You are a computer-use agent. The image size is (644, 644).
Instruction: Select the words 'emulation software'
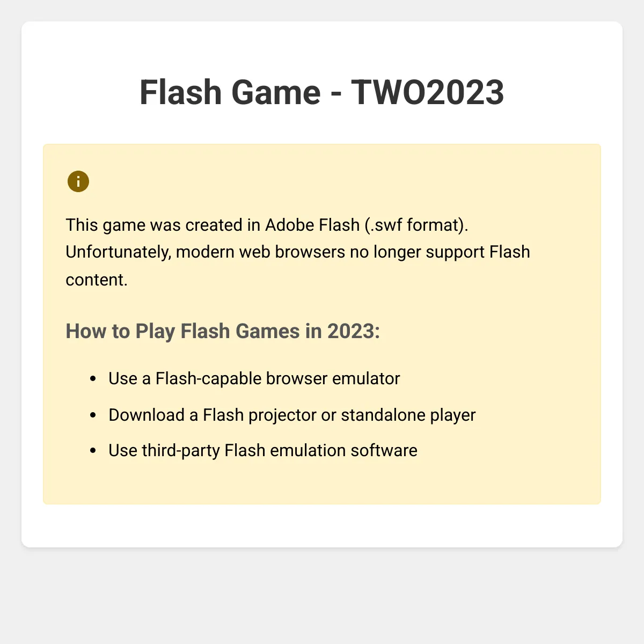[x=343, y=451]
